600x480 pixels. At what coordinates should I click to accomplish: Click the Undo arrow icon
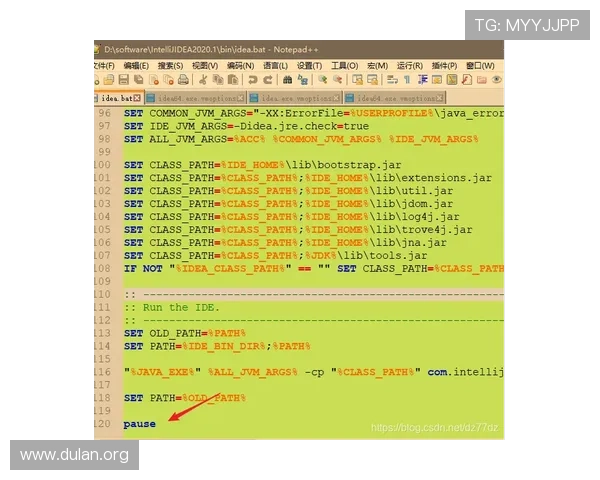[253, 80]
